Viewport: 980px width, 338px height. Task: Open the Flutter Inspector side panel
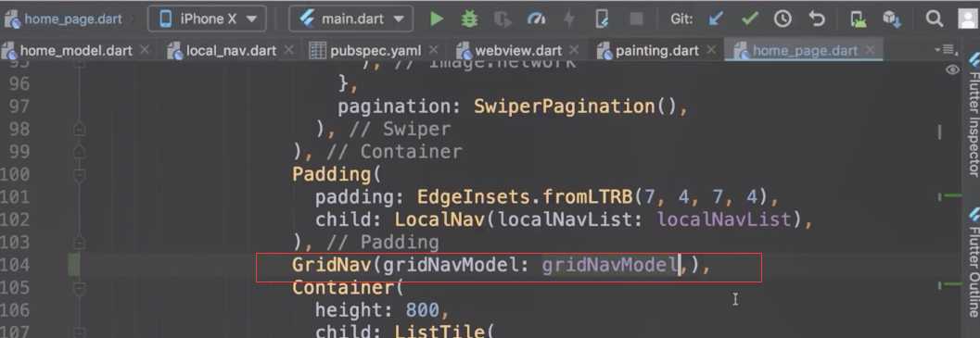(974, 116)
